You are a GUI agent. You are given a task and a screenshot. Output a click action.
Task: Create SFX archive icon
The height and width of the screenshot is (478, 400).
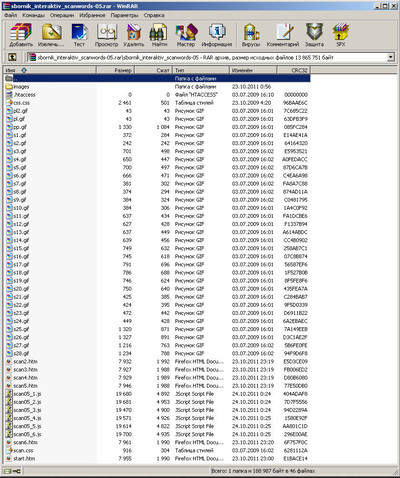(341, 35)
